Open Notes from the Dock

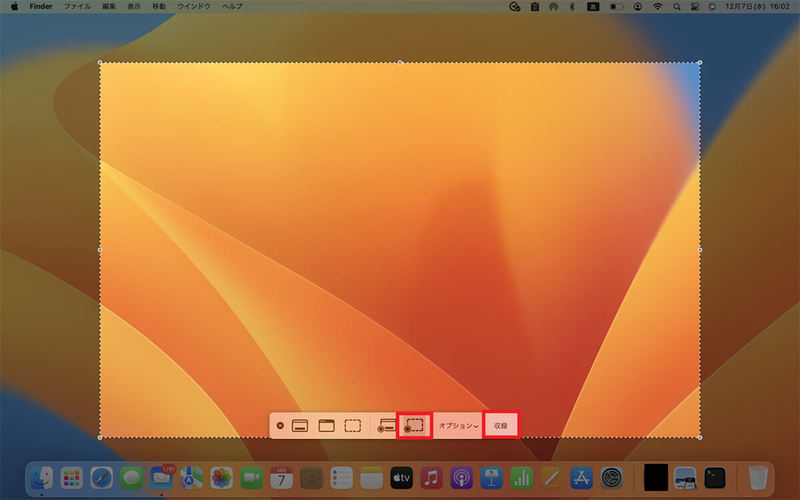(371, 478)
